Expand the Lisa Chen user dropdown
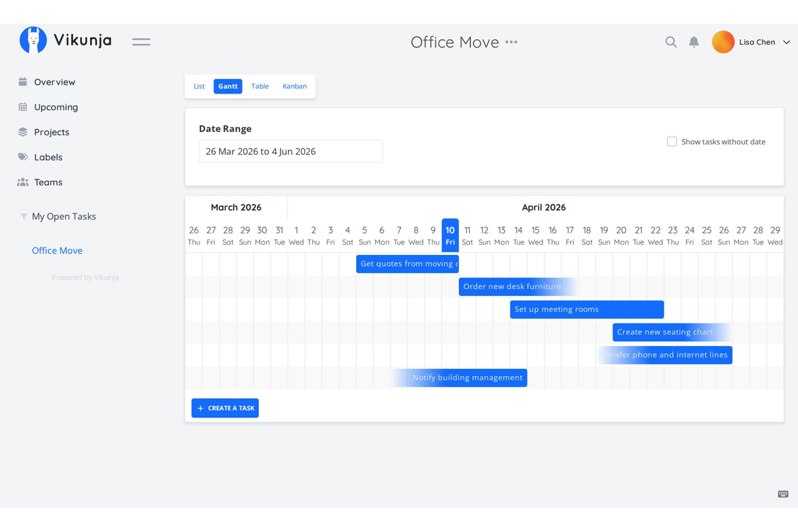 [786, 42]
